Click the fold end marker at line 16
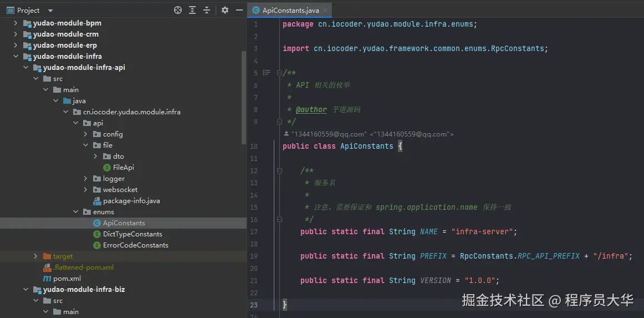This screenshot has height=318, width=644. point(279,219)
